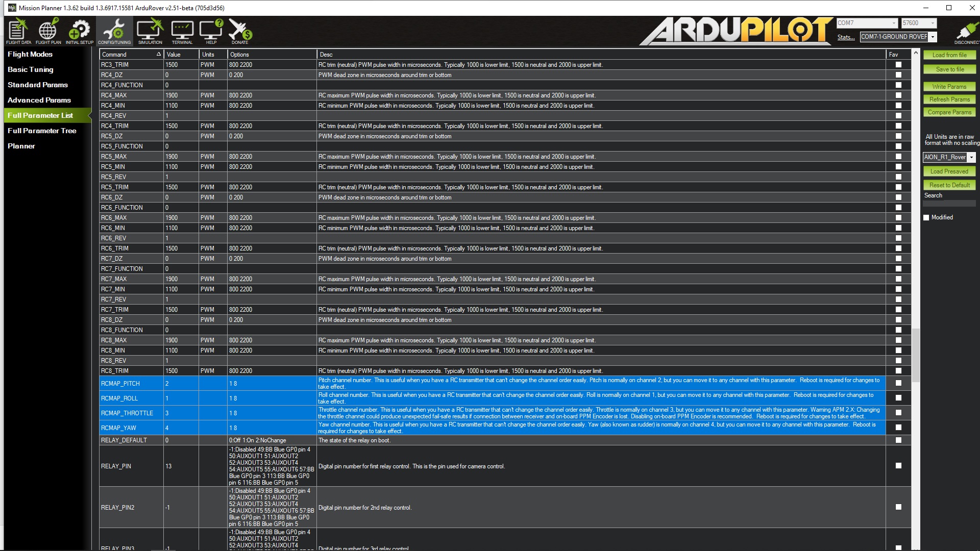Screen dimensions: 980x551
Task: Click the Write Params button
Action: [949, 87]
